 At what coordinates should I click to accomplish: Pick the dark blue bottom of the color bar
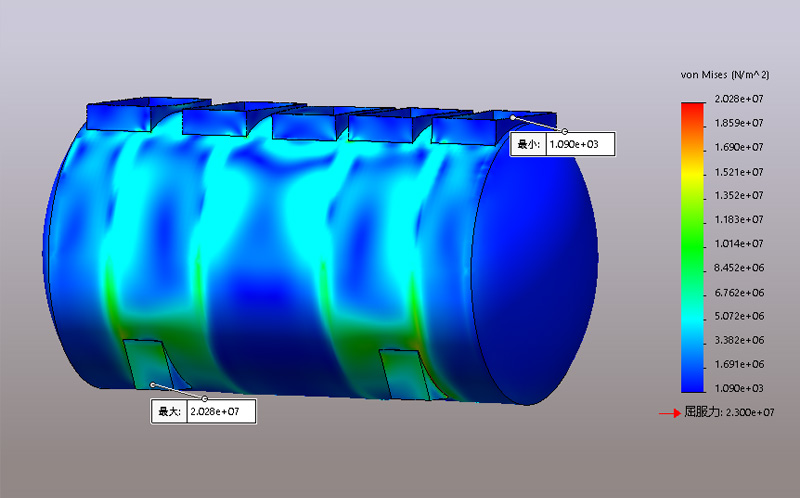[692, 384]
